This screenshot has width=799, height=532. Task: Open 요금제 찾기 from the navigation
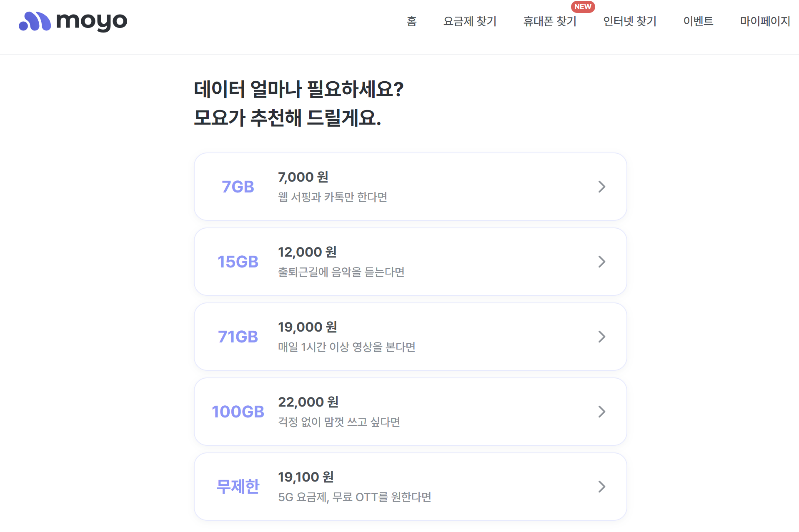pyautogui.click(x=470, y=21)
